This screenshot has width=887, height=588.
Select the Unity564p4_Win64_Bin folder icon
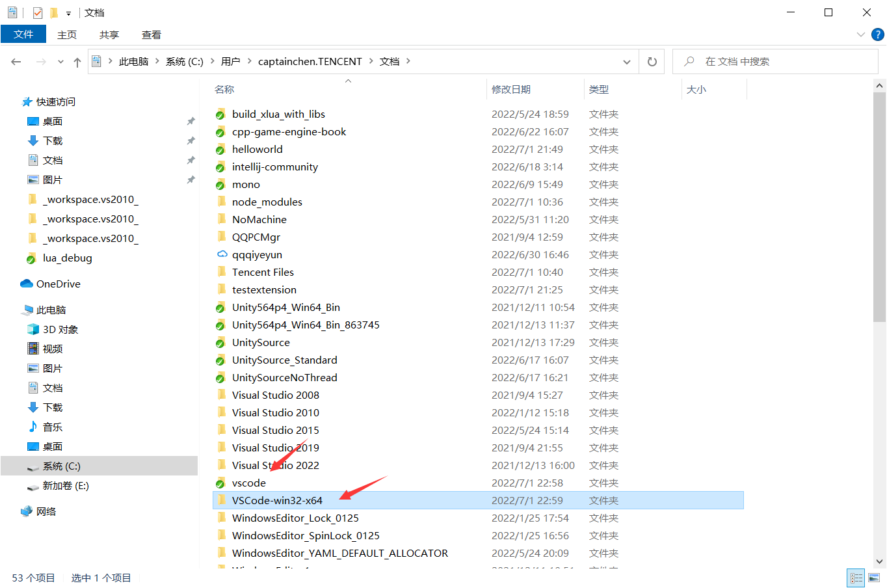pos(221,308)
